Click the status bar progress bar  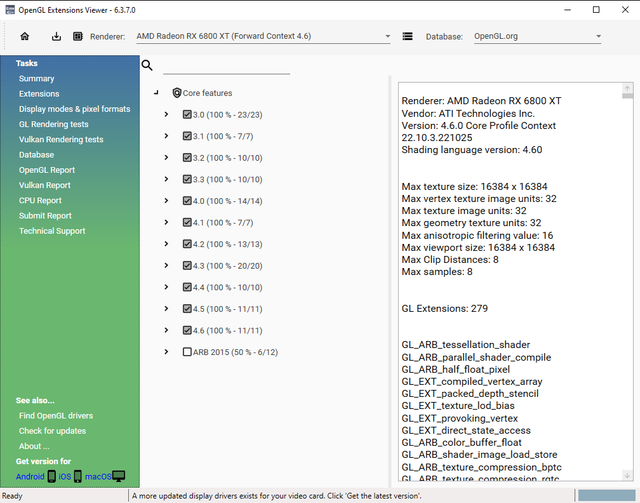pos(607,496)
